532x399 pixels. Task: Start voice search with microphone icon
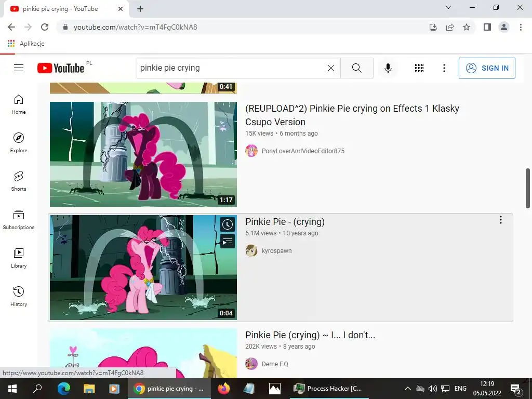coord(388,68)
